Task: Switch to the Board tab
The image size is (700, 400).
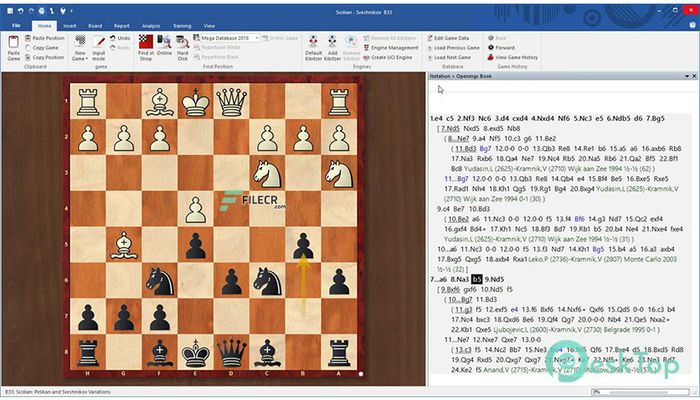Action: pos(95,26)
